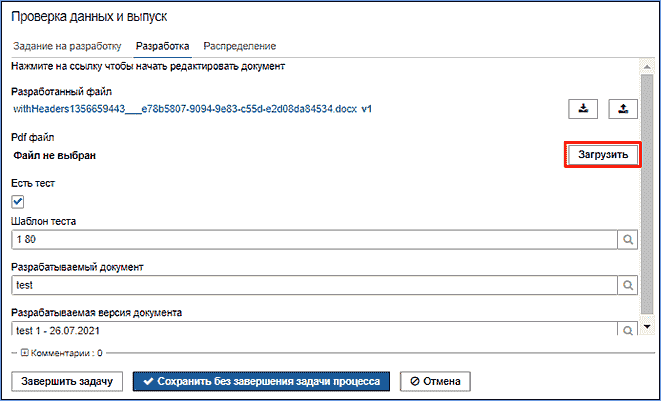This screenshot has width=661, height=401.
Task: Click the Завершить задачу button
Action: (68, 381)
